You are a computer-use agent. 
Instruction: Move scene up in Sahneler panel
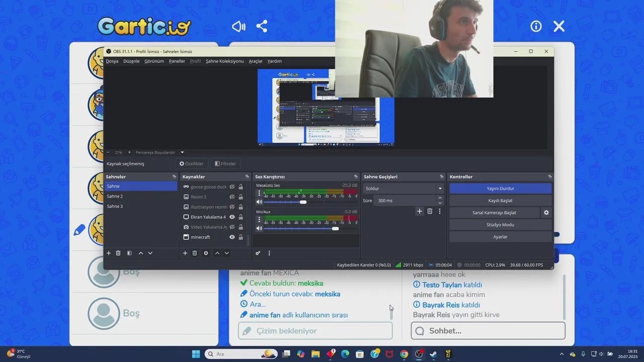point(141,253)
